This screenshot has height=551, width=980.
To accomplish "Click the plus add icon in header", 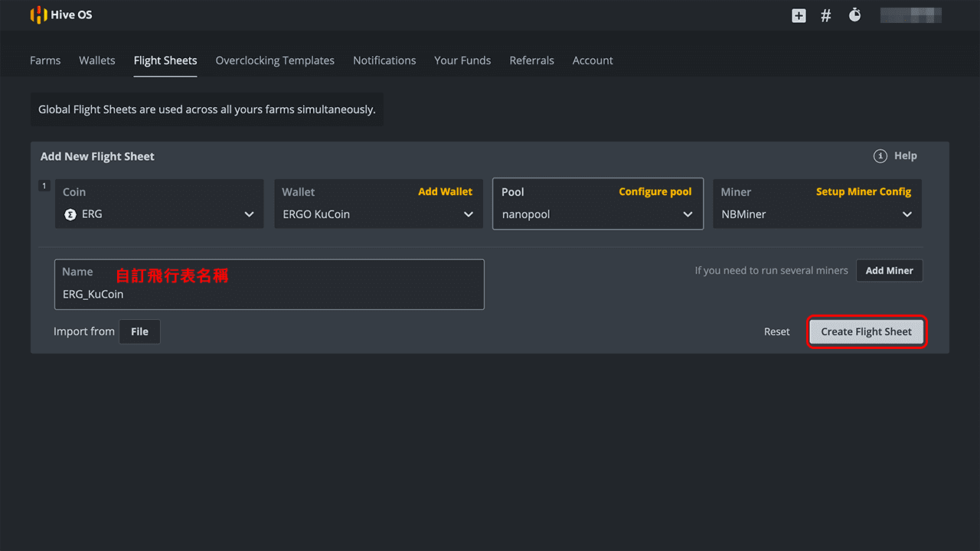I will (799, 15).
